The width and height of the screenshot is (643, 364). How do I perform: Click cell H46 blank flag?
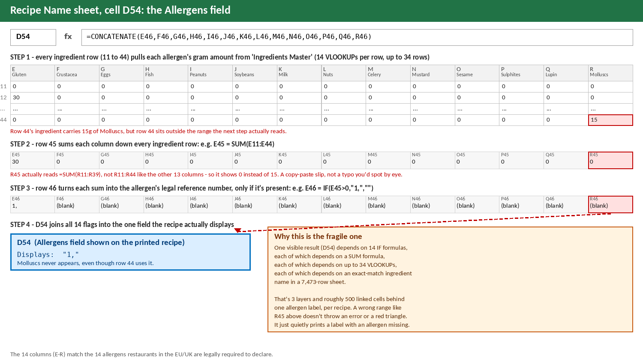point(166,204)
